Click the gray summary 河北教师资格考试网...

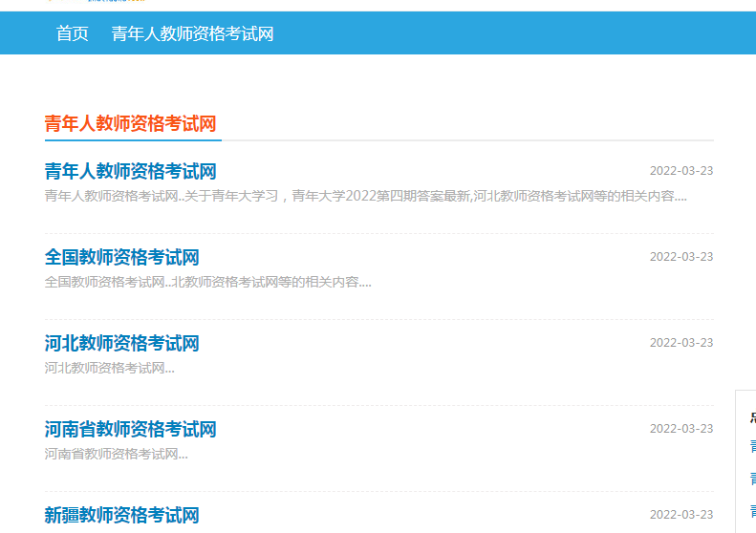(x=110, y=368)
